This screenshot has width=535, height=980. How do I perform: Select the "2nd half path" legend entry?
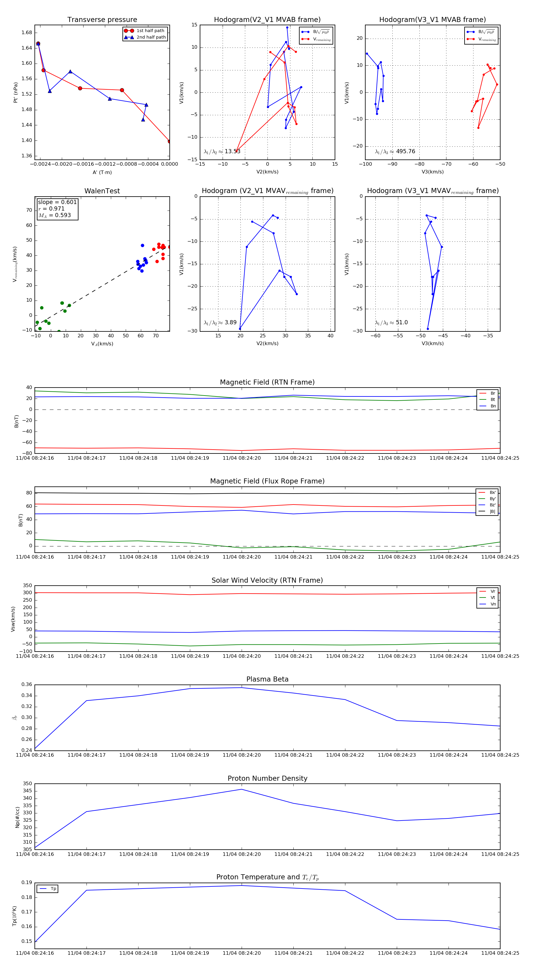145,37
